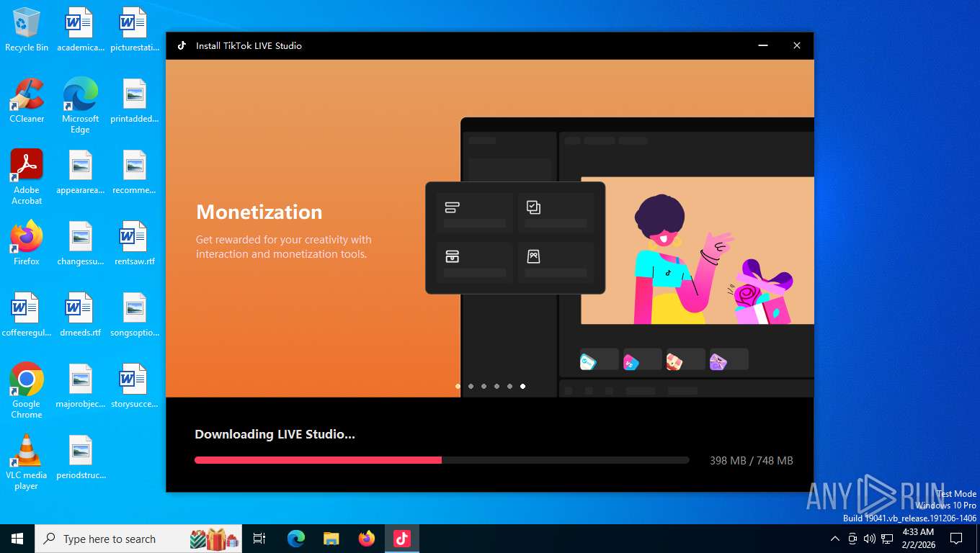This screenshot has height=553, width=980.
Task: Open the Meet Now camera tray icon
Action: [x=852, y=539]
